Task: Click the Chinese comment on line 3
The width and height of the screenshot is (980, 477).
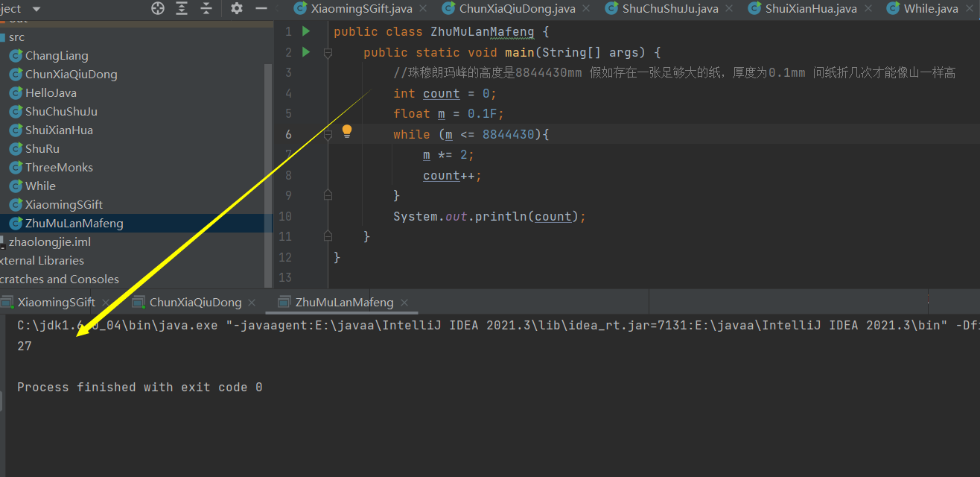Action: click(675, 73)
